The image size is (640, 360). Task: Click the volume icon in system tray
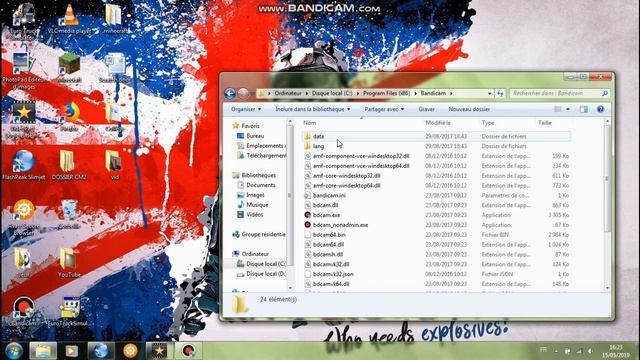pyautogui.click(x=590, y=351)
